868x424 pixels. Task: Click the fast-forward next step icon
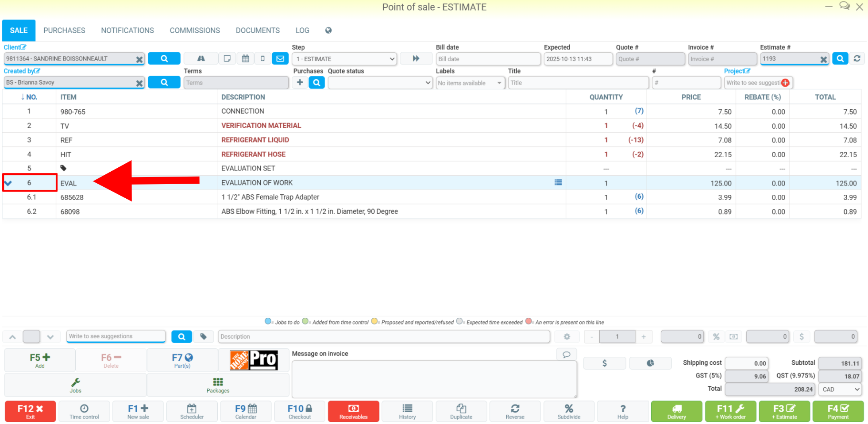coord(416,58)
